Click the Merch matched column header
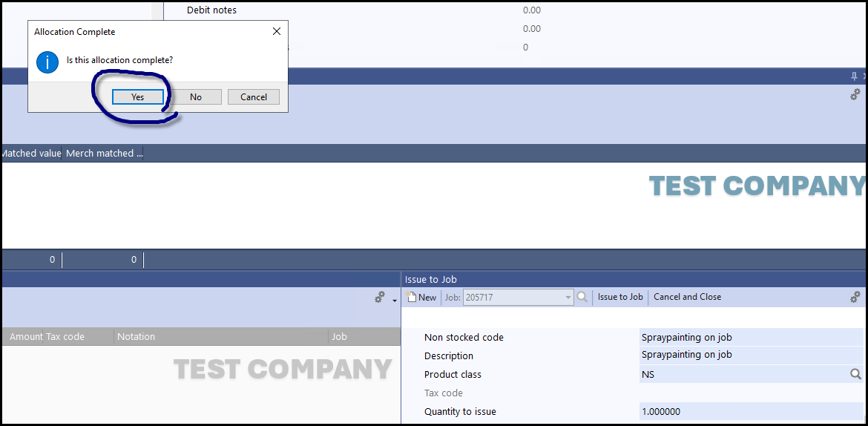Screen dimensions: 868x426 tap(103, 154)
